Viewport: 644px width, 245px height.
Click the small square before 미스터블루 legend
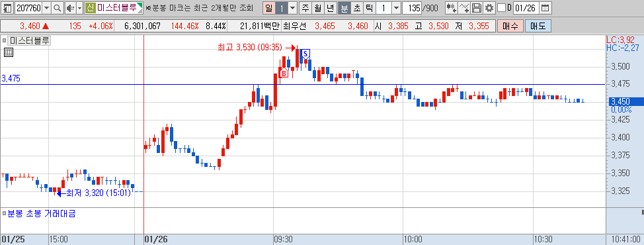(5, 40)
